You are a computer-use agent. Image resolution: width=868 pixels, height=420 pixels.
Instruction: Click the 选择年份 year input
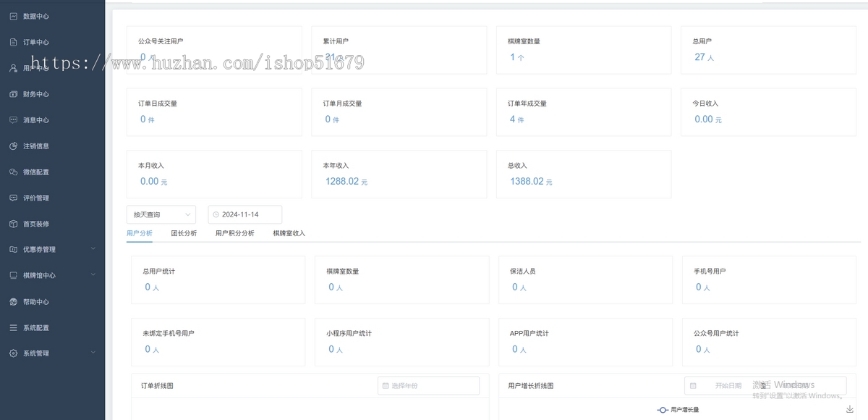click(x=428, y=386)
